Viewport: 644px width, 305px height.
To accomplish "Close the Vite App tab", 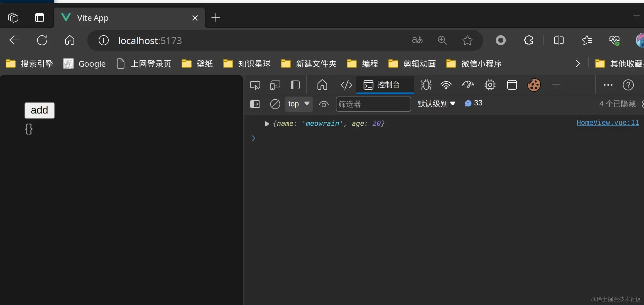I will [195, 18].
